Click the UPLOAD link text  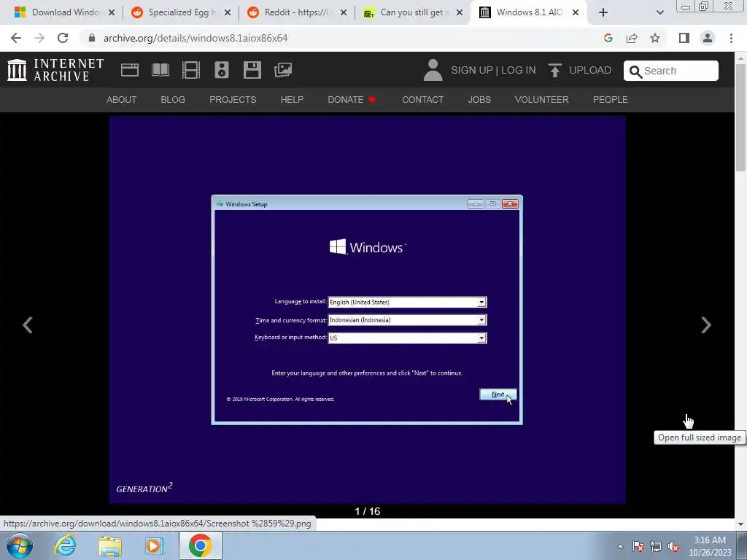pyautogui.click(x=590, y=71)
